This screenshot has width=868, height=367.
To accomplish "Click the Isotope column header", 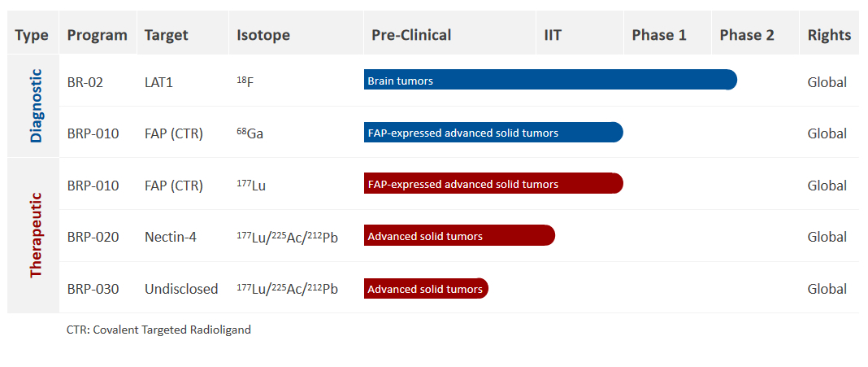I will click(x=263, y=36).
